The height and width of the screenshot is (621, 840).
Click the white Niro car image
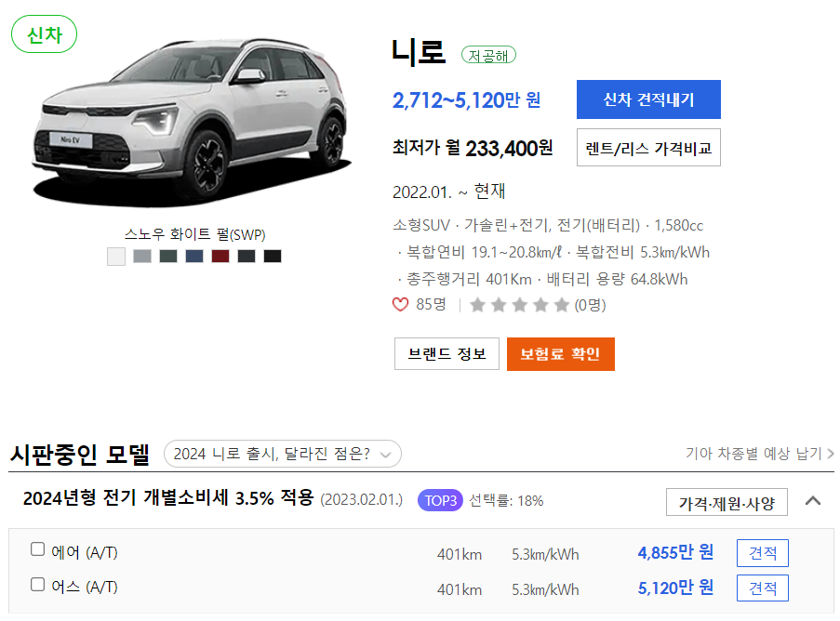[193, 123]
